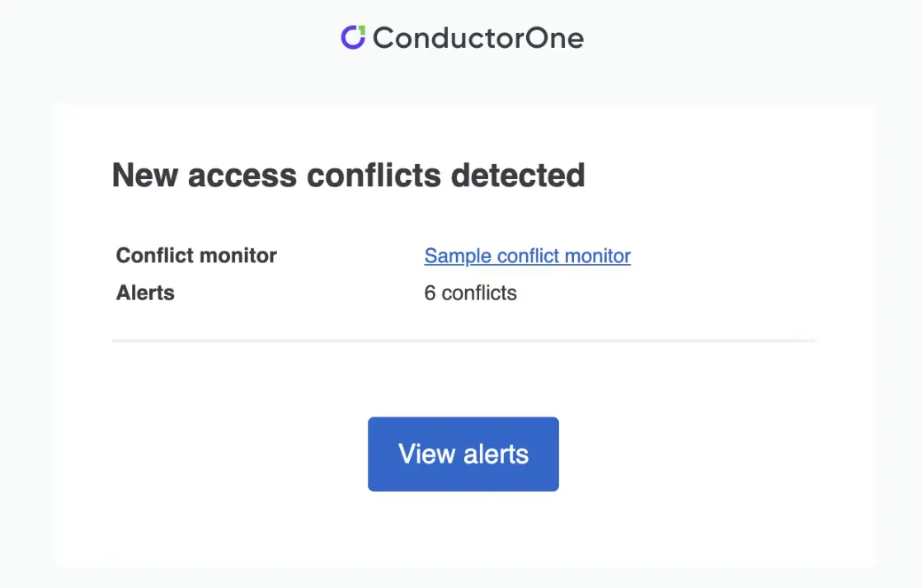Click the word "New" in the heading

146,176
